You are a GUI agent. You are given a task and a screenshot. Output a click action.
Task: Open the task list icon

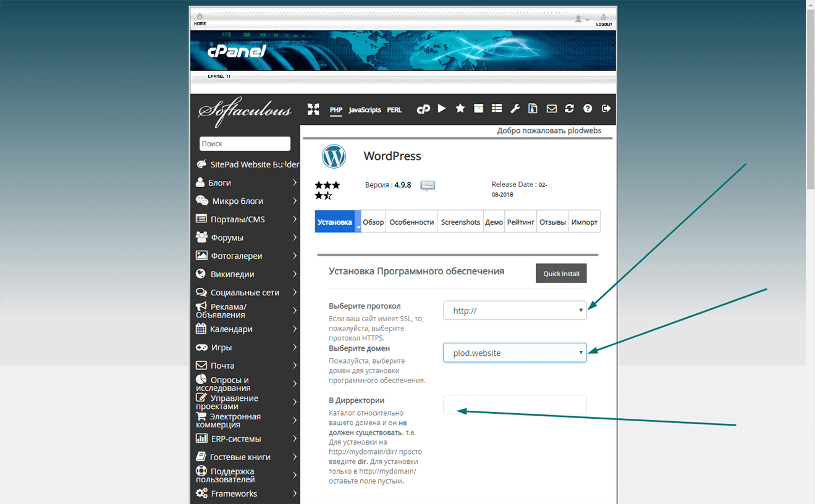coord(497,109)
